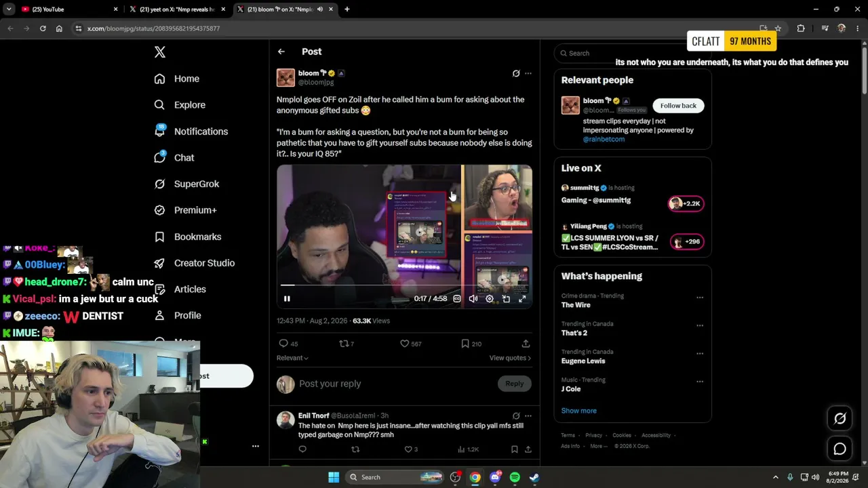
Task: Reload the browser page
Action: pos(43,28)
